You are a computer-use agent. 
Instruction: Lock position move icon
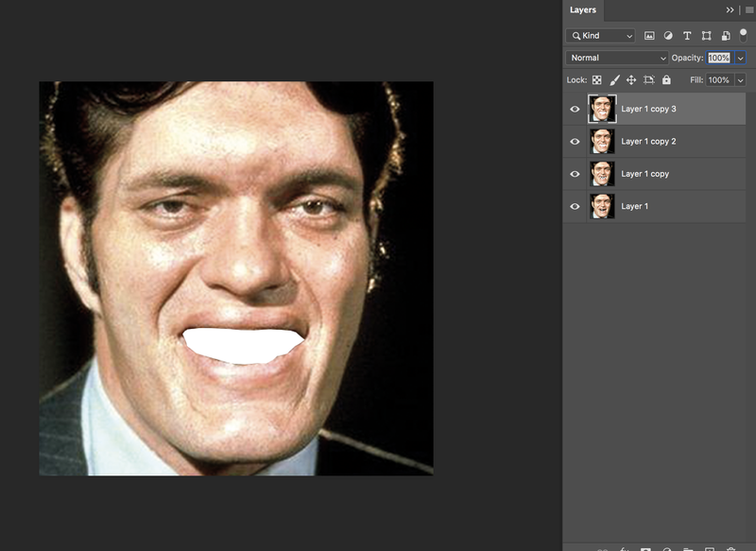631,80
